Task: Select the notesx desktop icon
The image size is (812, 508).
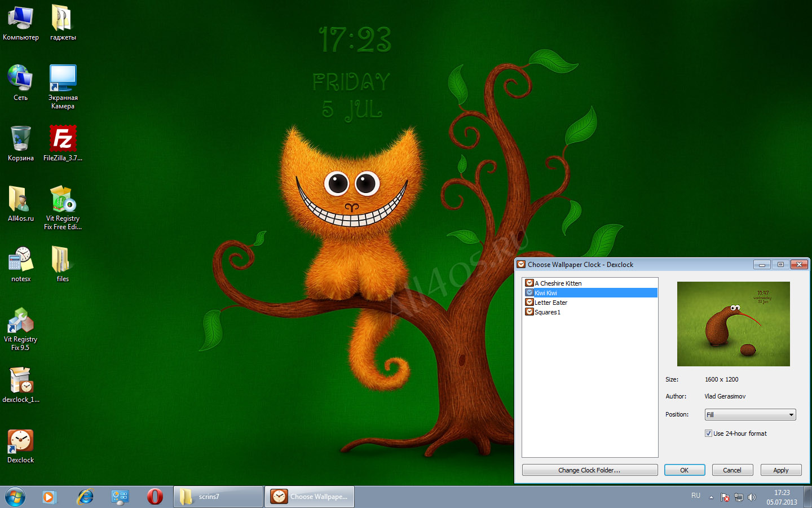Action: coord(21,264)
